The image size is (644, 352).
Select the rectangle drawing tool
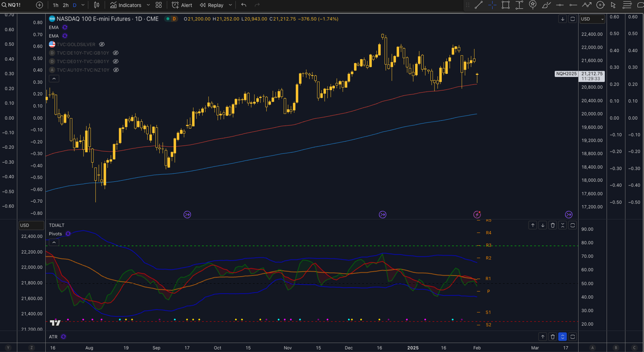point(506,5)
